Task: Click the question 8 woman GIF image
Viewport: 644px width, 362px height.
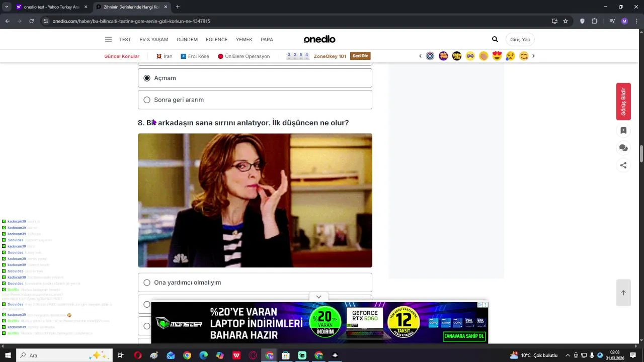Action: click(255, 200)
